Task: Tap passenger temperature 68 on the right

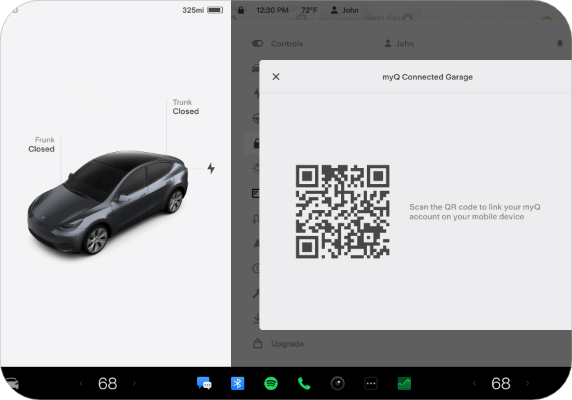Action: point(501,384)
